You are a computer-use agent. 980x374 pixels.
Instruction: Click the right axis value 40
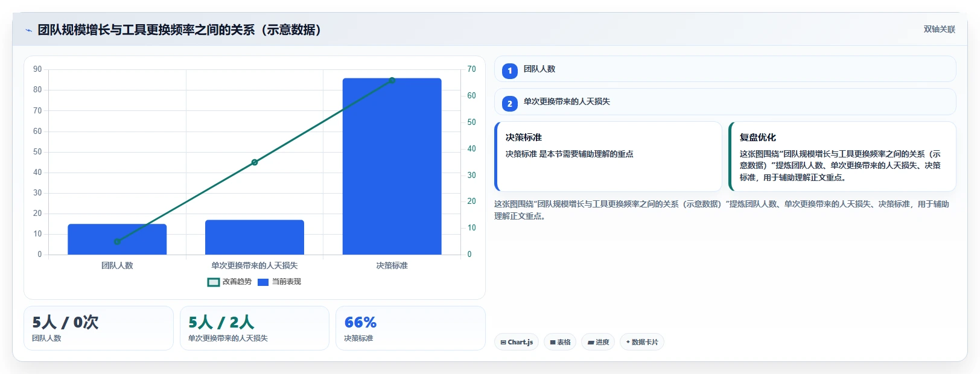(x=472, y=149)
